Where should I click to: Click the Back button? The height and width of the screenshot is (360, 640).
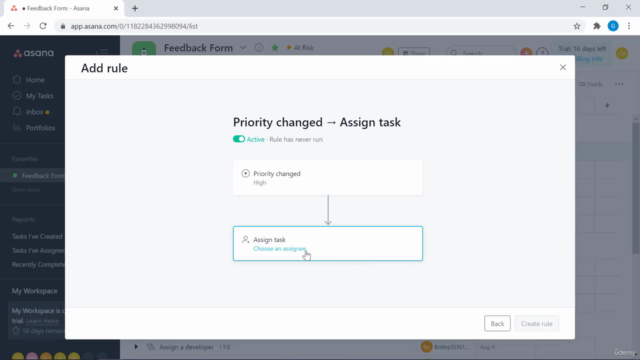pyautogui.click(x=497, y=324)
